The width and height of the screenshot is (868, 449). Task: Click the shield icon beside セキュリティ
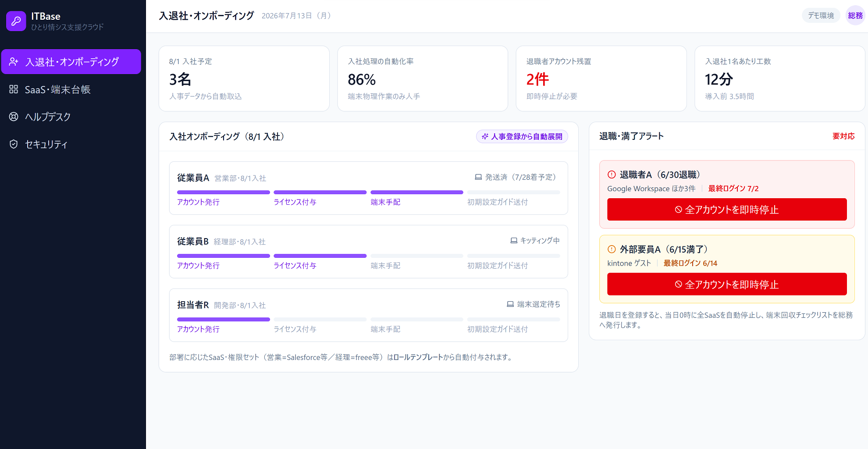[14, 144]
